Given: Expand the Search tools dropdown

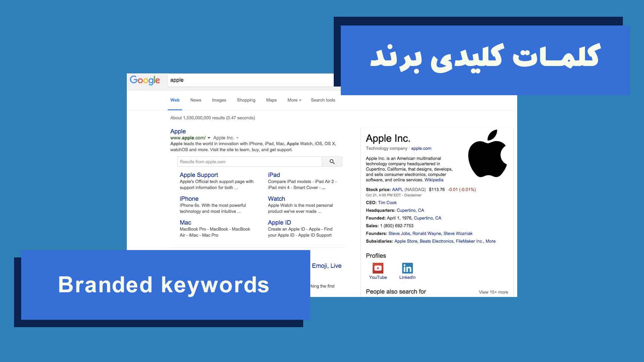Looking at the screenshot, I should pyautogui.click(x=322, y=100).
